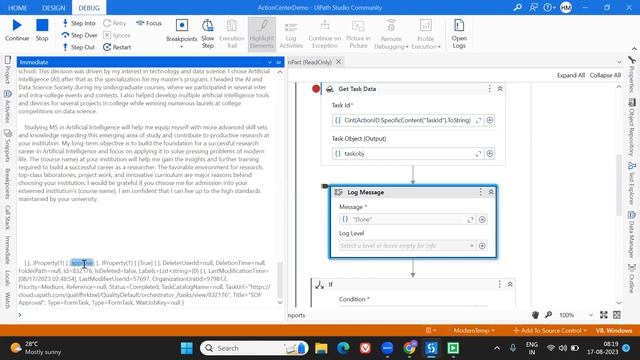The width and height of the screenshot is (640, 360).
Task: Click Expand All link
Action: pos(571,75)
